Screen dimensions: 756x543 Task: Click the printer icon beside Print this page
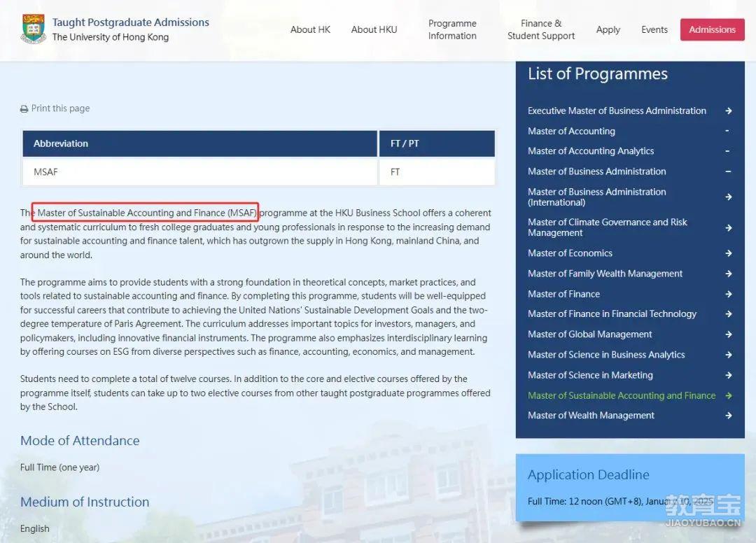click(24, 109)
